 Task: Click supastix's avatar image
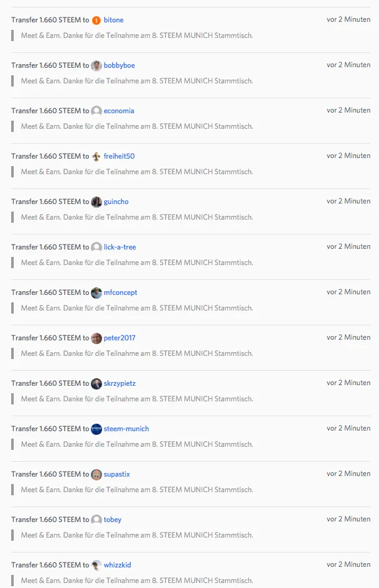[x=96, y=474]
